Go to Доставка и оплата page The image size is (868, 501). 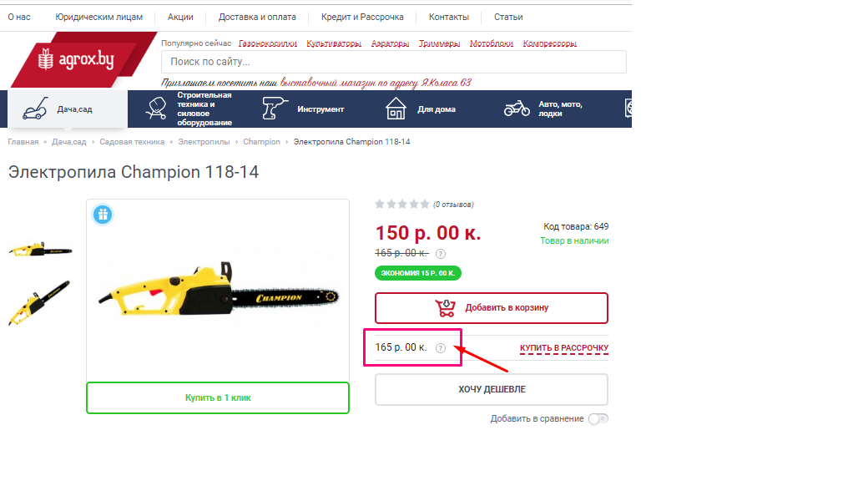coord(257,18)
